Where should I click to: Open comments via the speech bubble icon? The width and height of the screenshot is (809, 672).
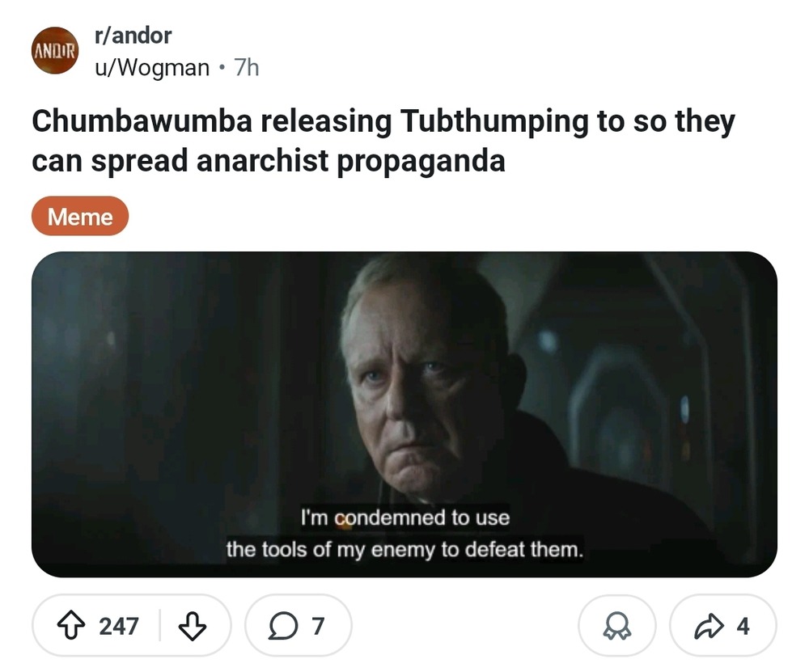coord(283,626)
